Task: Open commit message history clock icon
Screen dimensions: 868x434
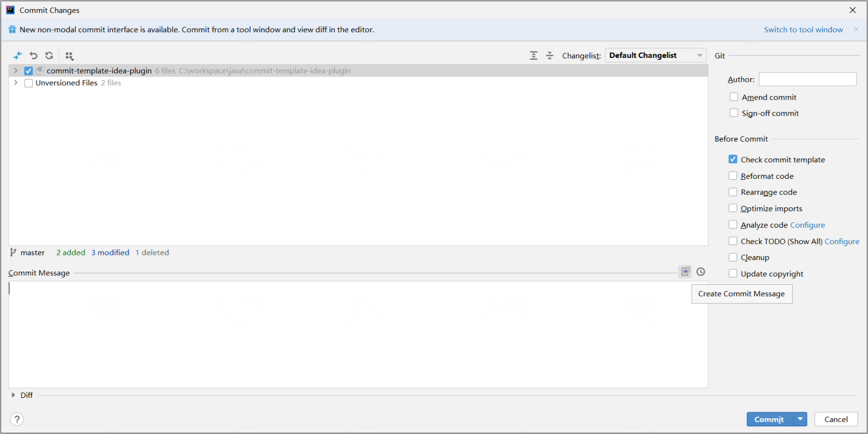Action: (x=701, y=272)
